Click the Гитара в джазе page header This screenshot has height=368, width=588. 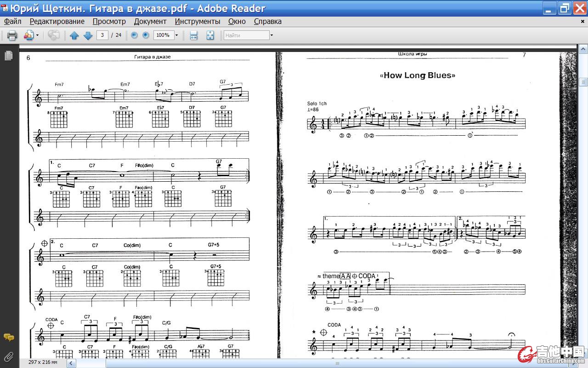(x=152, y=57)
